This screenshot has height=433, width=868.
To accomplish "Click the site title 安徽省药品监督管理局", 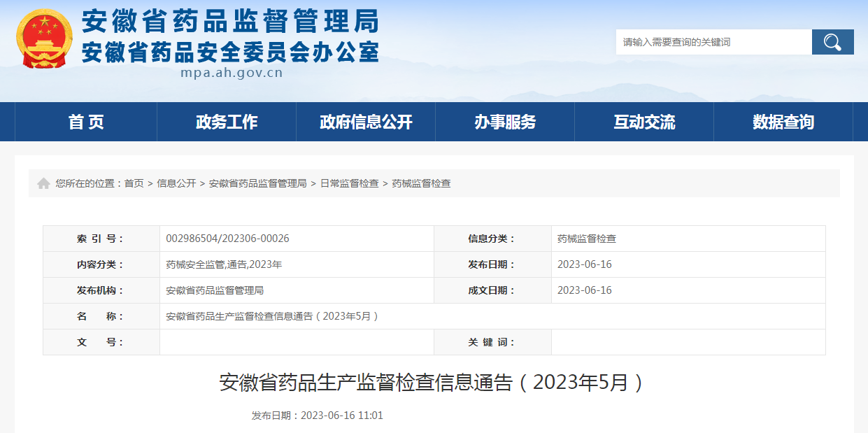I will coord(231,21).
